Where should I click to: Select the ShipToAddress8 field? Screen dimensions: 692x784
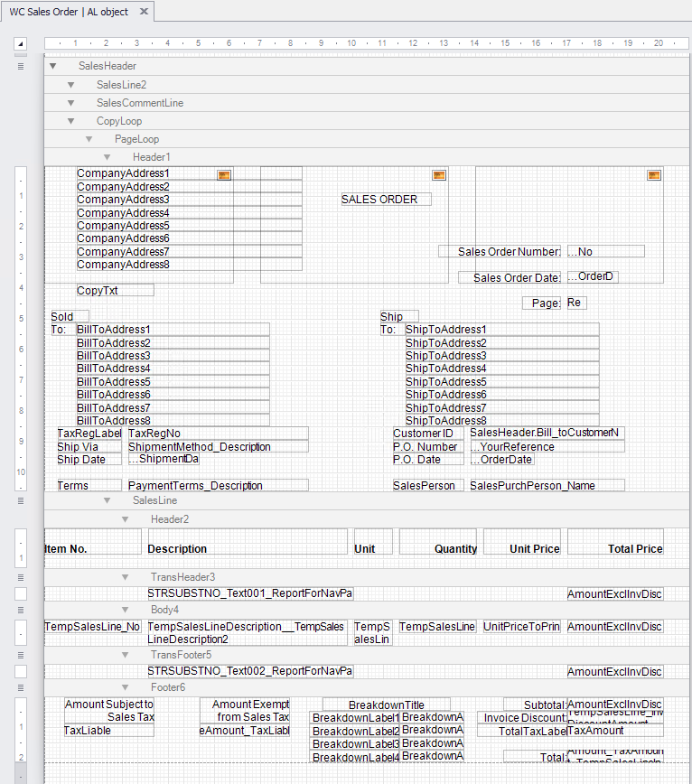click(502, 421)
